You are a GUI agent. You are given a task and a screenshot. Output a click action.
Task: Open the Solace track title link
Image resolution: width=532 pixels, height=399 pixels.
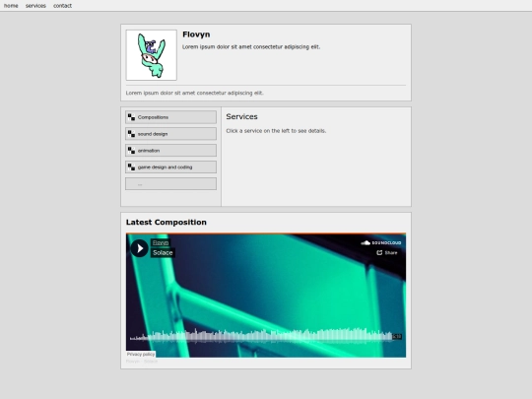pyautogui.click(x=163, y=253)
